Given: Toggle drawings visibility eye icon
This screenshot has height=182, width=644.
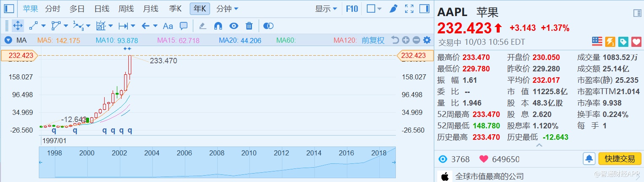Looking at the screenshot, I should tap(234, 26).
